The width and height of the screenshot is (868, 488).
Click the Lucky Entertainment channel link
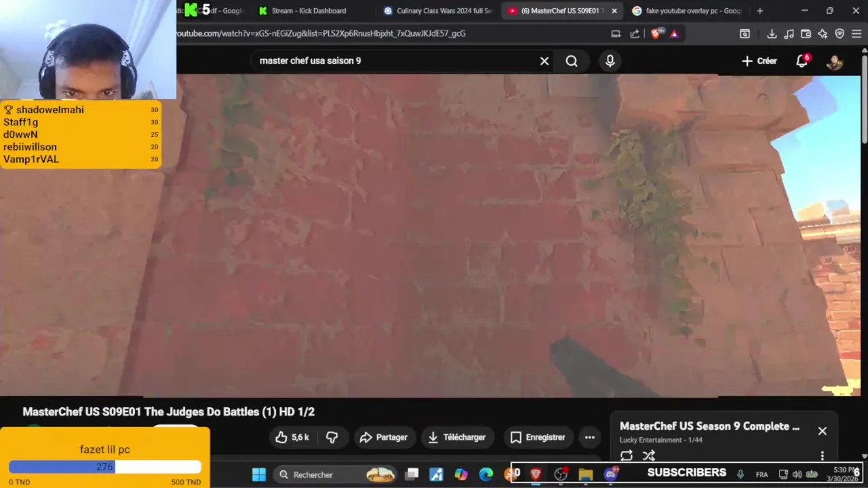coord(651,440)
